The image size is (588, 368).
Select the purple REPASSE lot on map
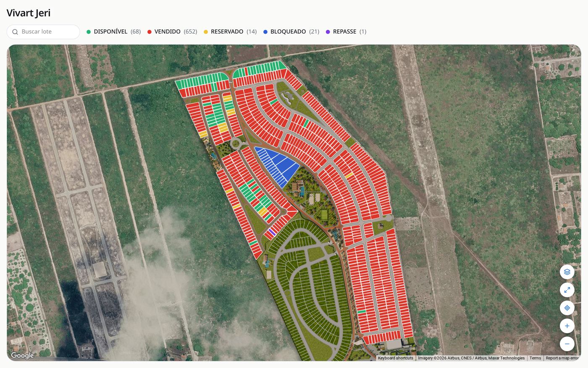pos(272,232)
